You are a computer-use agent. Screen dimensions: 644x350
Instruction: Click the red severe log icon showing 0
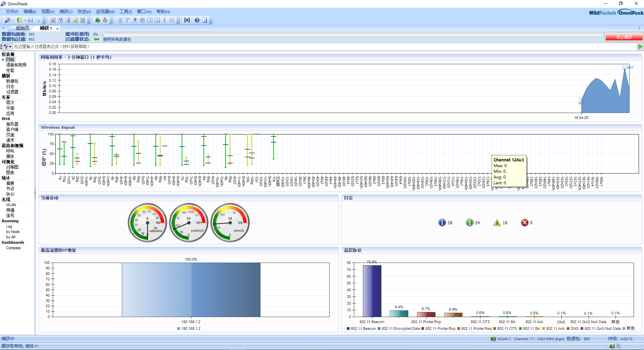tap(524, 223)
